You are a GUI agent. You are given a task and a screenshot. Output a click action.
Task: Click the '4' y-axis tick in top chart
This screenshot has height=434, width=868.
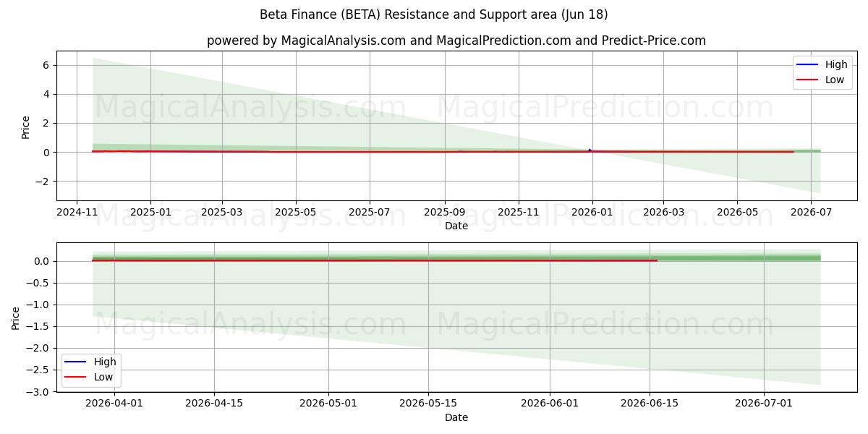click(x=46, y=94)
